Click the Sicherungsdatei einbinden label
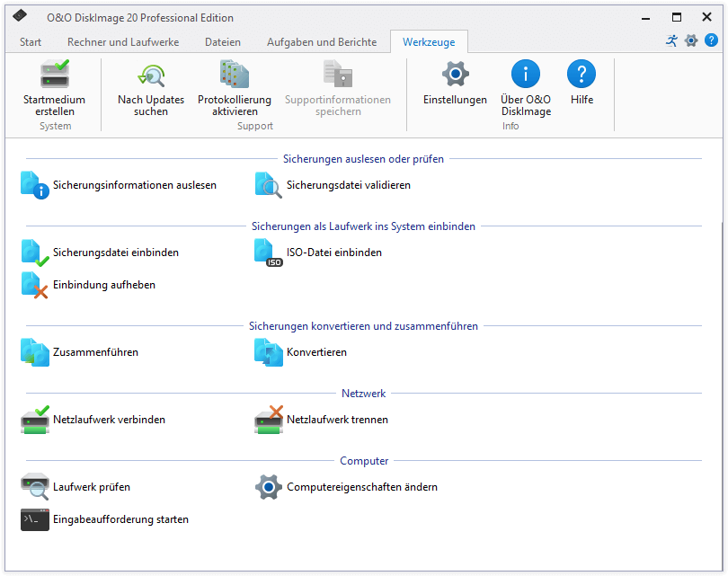The height and width of the screenshot is (576, 728). [x=116, y=253]
